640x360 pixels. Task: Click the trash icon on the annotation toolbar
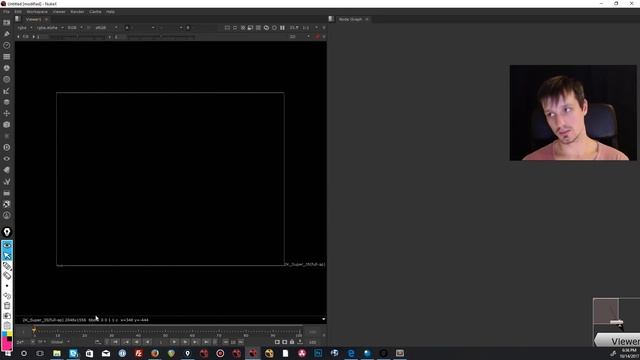click(x=7, y=306)
